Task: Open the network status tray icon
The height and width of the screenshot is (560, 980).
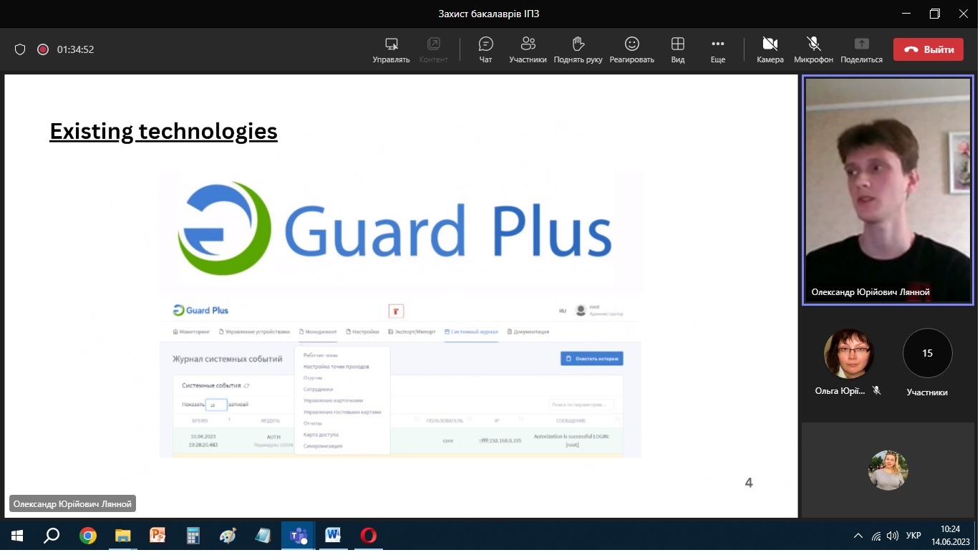Action: click(x=876, y=536)
